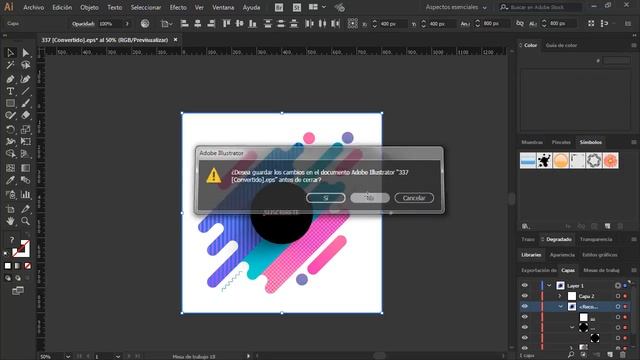This screenshot has height=360, width=640.
Task: Select the Scale tool
Action: tap(25, 129)
